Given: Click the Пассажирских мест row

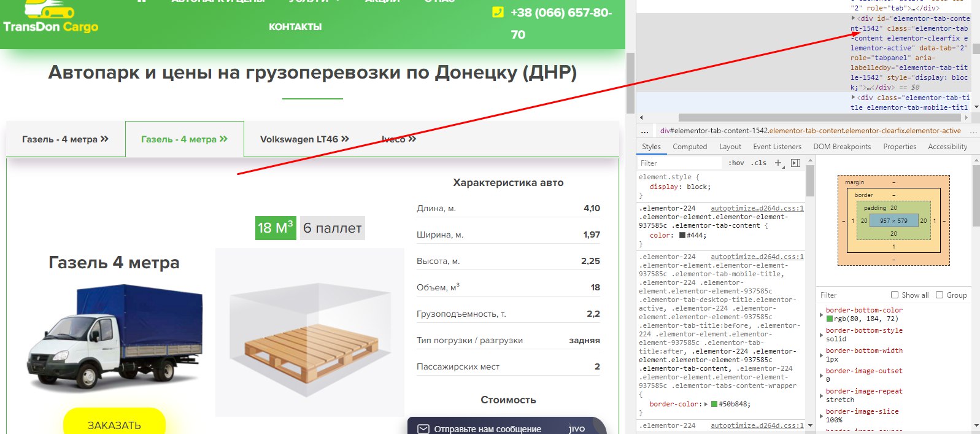Looking at the screenshot, I should [508, 366].
